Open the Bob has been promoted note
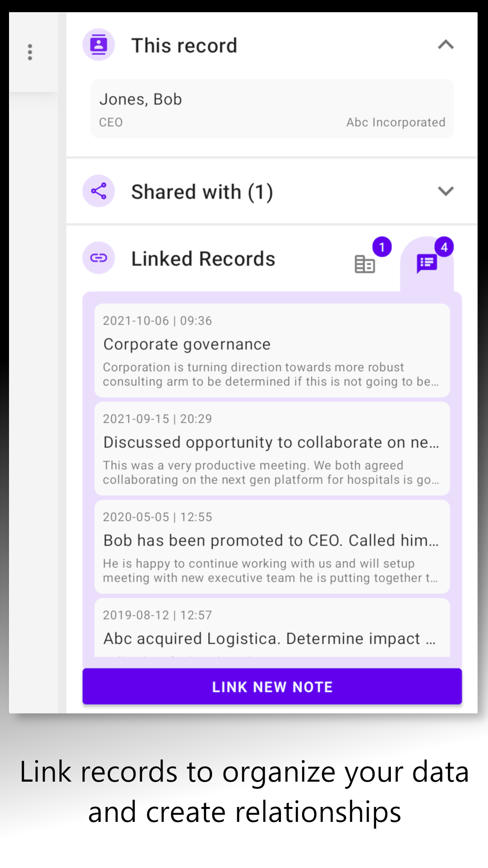The image size is (488, 868). click(x=272, y=547)
